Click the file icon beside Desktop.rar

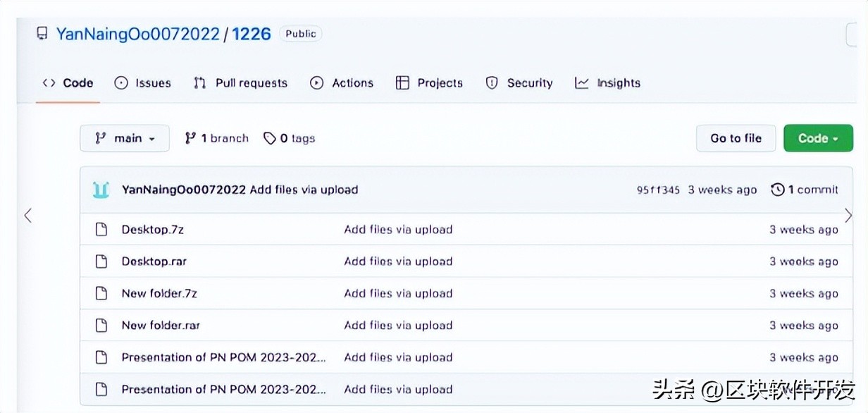point(101,261)
